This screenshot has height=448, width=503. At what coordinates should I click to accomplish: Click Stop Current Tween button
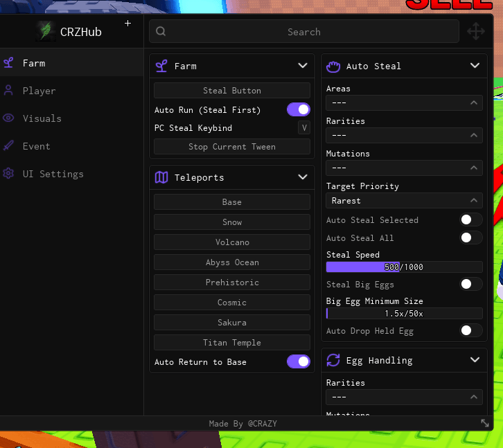tap(232, 147)
